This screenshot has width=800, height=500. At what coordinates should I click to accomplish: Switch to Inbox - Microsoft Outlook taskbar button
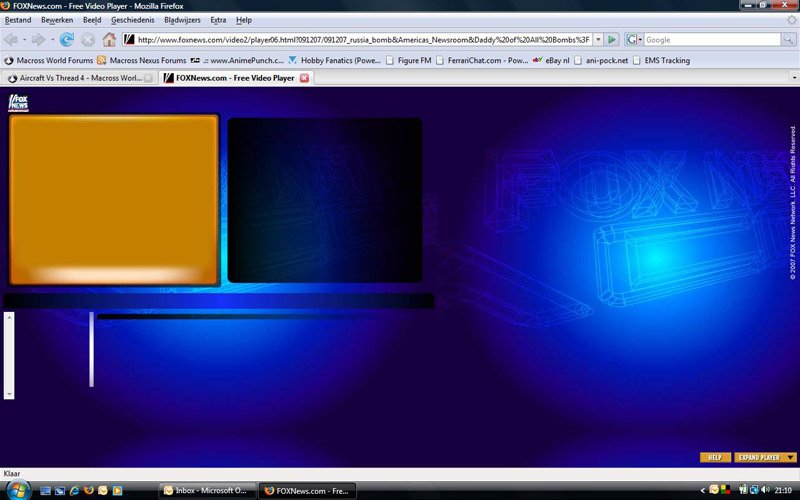207,490
